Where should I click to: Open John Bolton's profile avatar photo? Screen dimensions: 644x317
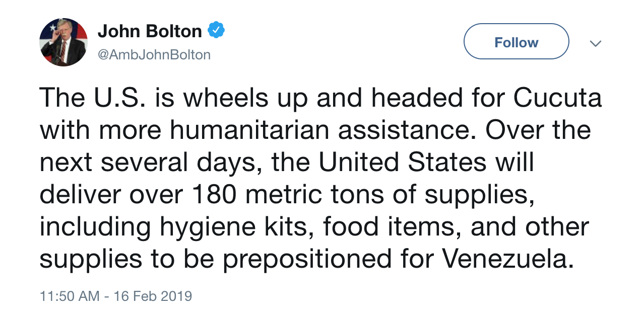pyautogui.click(x=63, y=42)
